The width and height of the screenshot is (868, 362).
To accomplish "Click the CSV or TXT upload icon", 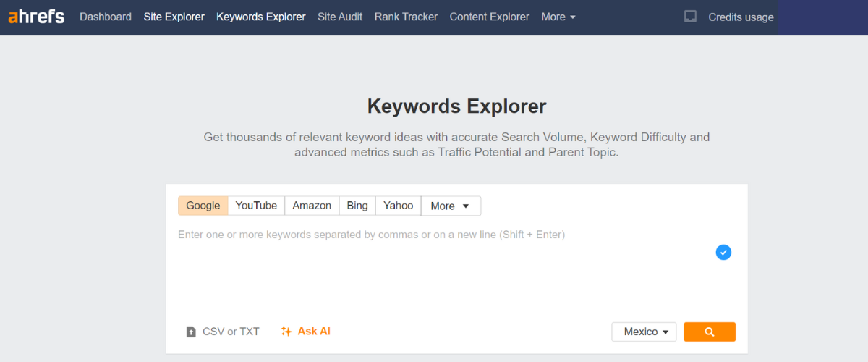I will pyautogui.click(x=191, y=332).
